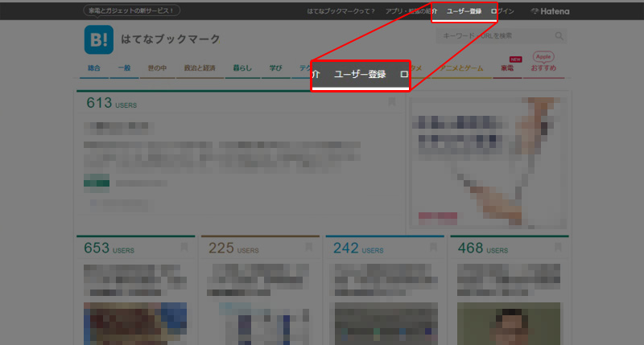Select the 一般 category tab

click(124, 68)
